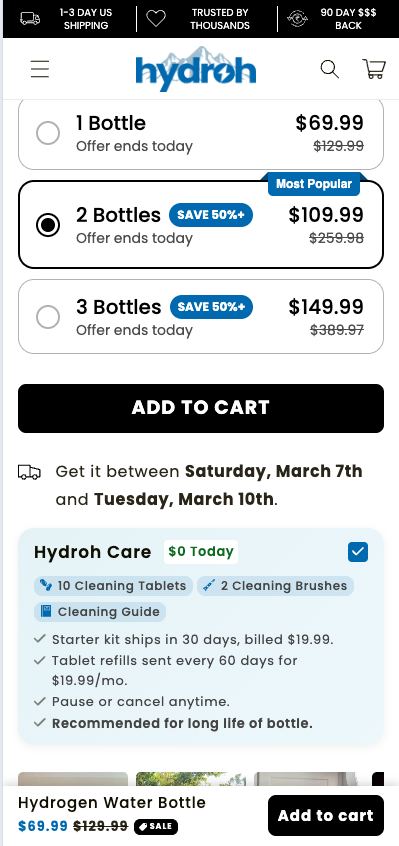
Task: Select the 2 Bottles radio option
Action: click(x=48, y=225)
